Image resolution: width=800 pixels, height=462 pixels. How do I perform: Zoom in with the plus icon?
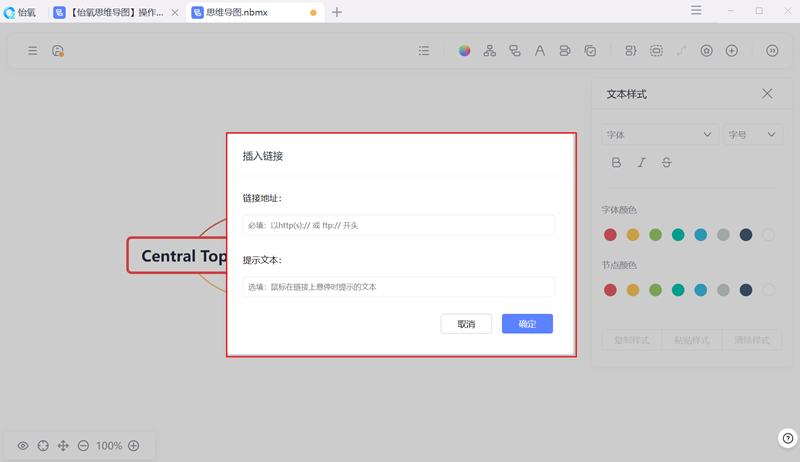tap(134, 446)
